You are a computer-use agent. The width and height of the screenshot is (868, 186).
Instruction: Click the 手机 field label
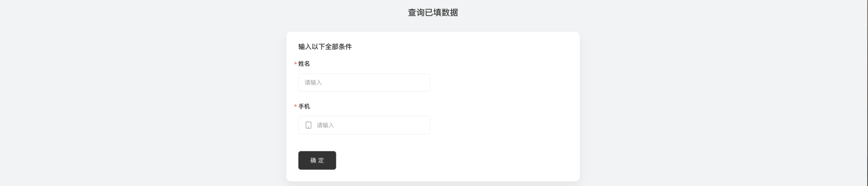point(304,106)
